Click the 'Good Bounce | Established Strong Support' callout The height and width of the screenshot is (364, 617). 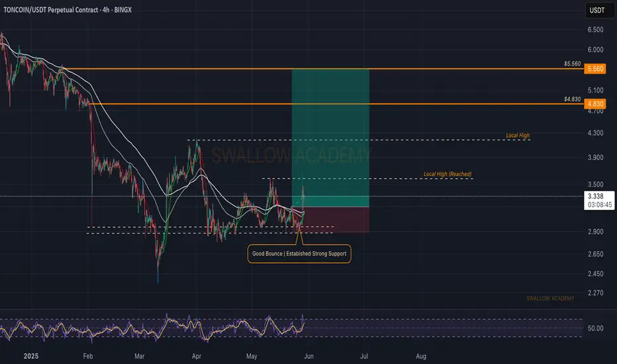coord(299,254)
